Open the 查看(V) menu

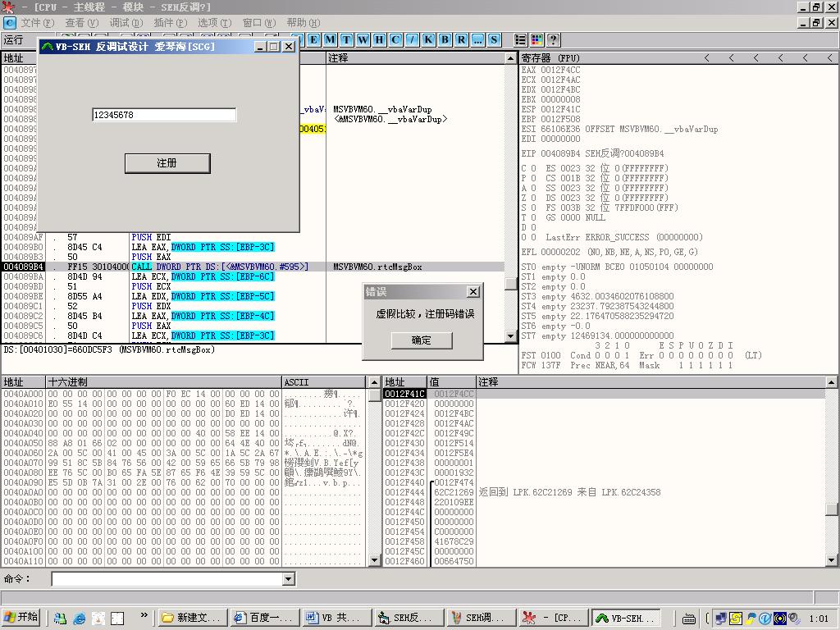82,23
